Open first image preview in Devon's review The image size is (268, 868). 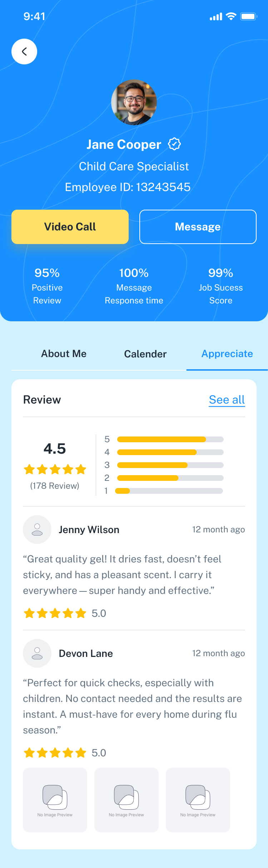pos(55,800)
